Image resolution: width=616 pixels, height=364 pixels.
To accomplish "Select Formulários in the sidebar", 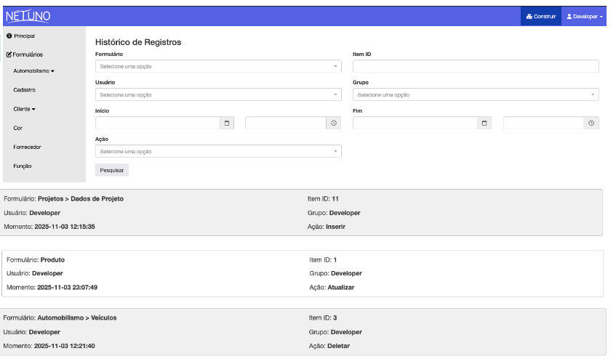I will pyautogui.click(x=26, y=54).
